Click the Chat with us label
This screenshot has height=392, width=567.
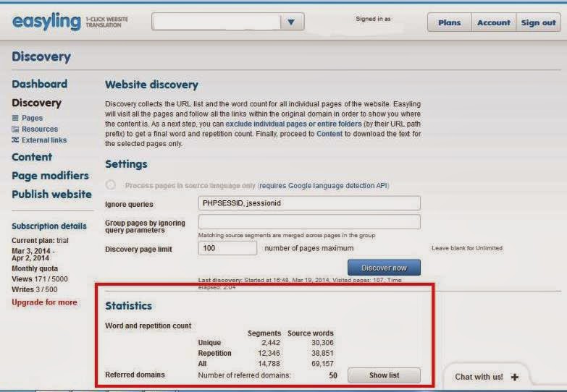[479, 377]
